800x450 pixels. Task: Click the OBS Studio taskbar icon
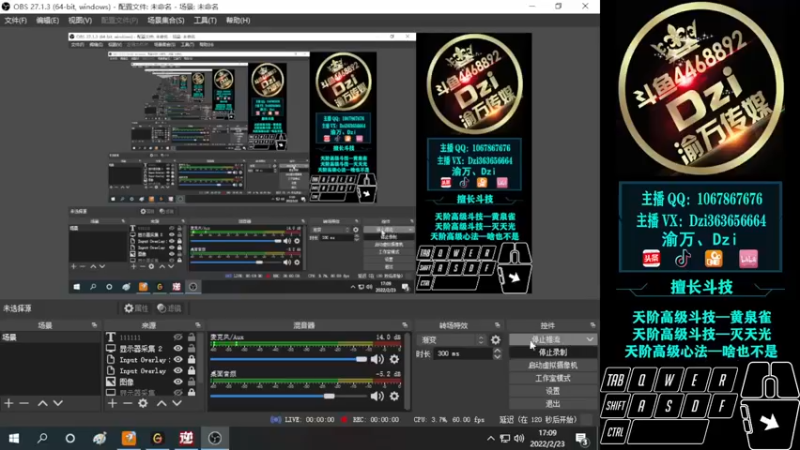[215, 438]
